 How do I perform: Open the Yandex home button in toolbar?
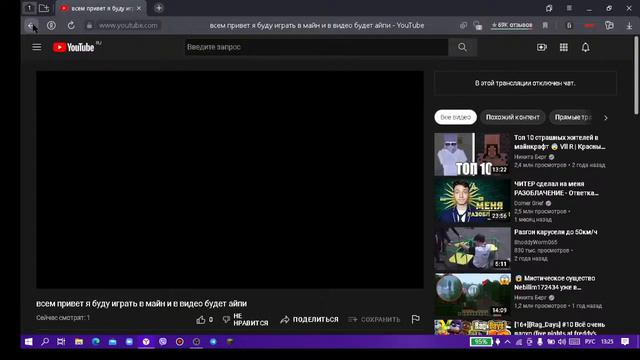51,25
